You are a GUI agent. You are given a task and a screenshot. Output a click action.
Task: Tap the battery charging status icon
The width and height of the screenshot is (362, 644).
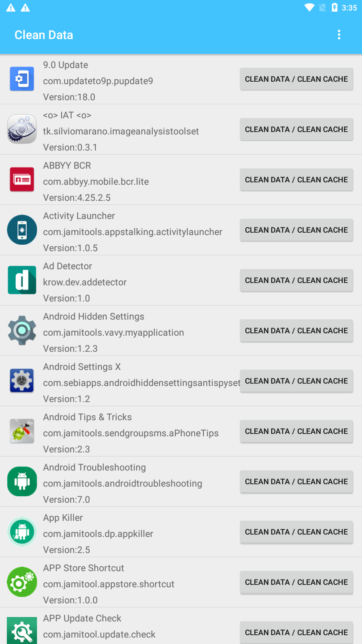[335, 8]
